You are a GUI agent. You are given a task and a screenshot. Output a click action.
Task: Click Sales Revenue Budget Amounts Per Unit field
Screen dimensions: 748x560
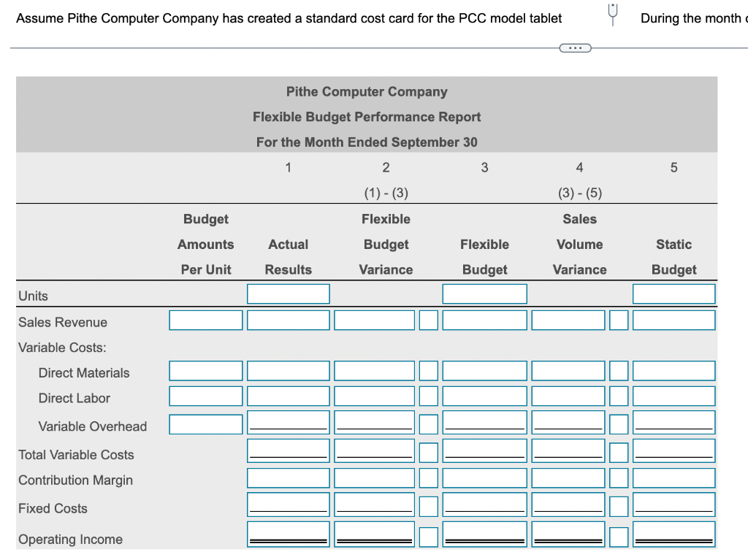point(205,320)
